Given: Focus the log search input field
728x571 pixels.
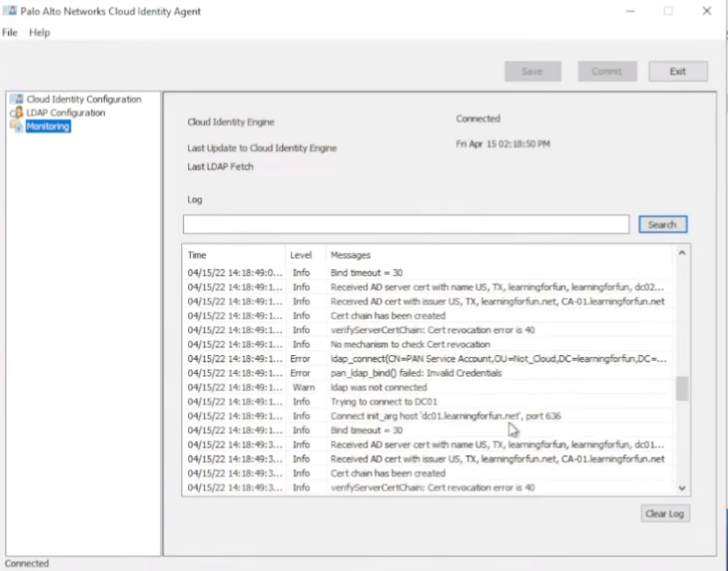Looking at the screenshot, I should click(x=407, y=224).
